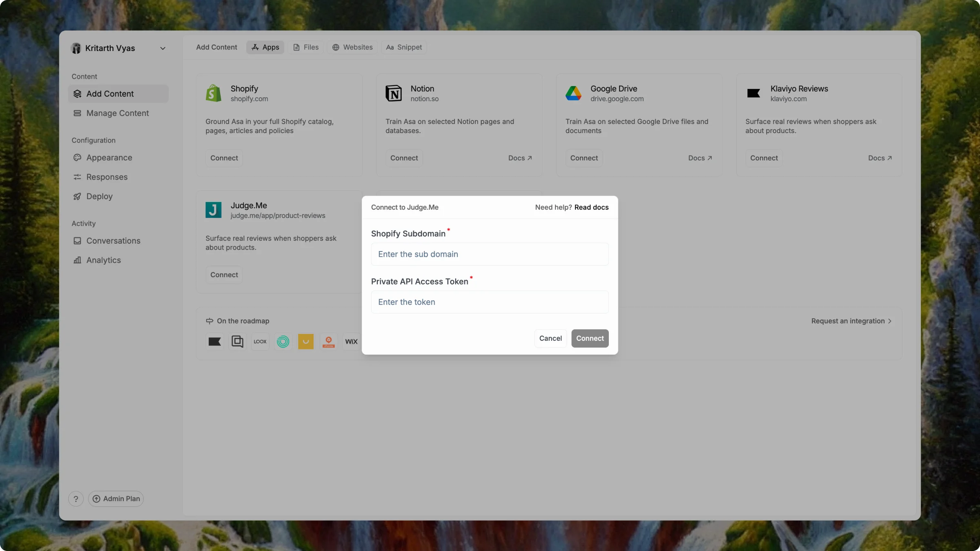Image resolution: width=980 pixels, height=551 pixels.
Task: View Conversations activity
Action: pos(118,241)
